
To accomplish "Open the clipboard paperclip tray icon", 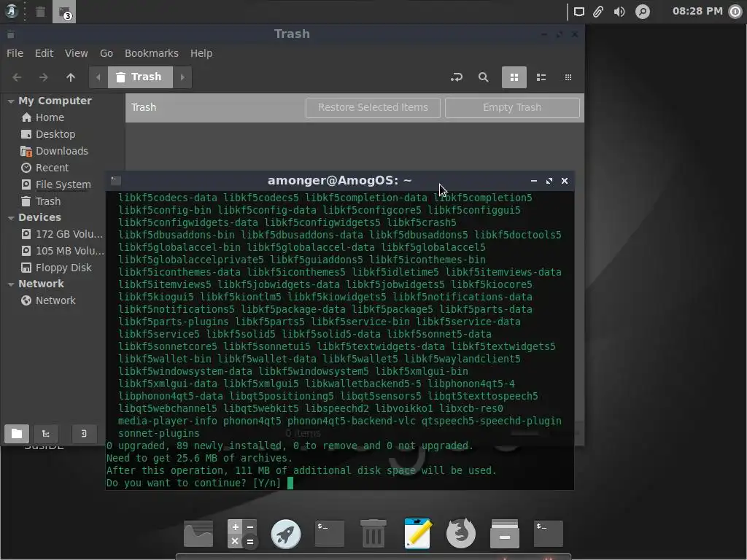I will pyautogui.click(x=598, y=12).
